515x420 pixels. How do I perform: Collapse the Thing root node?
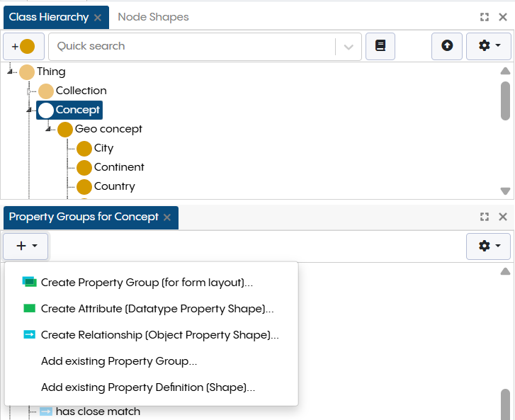pos(11,72)
